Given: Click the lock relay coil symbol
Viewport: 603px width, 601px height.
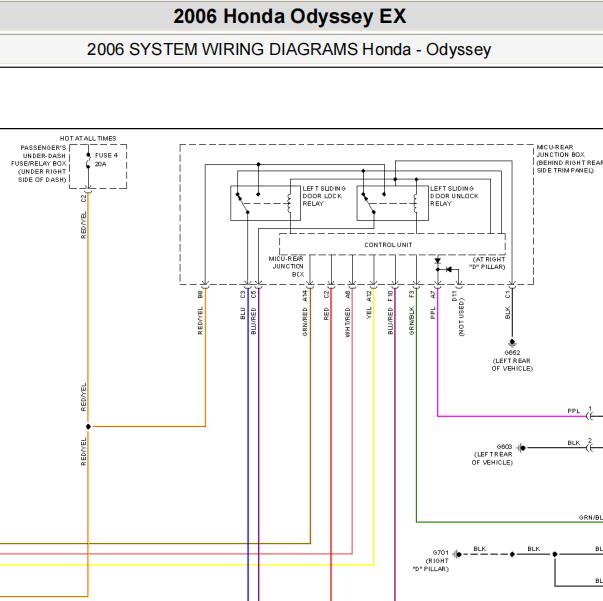Looking at the screenshot, I should (x=290, y=203).
